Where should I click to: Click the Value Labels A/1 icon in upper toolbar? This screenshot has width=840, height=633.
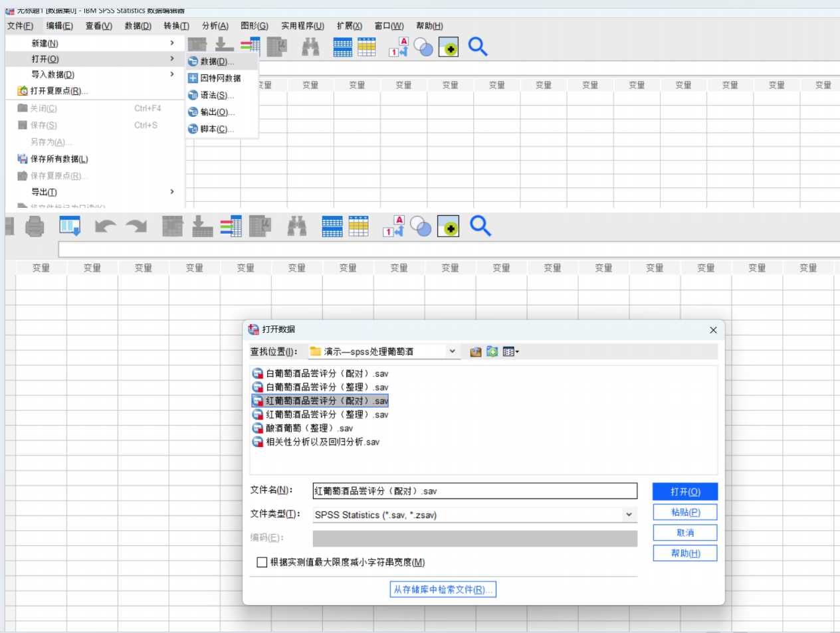398,46
